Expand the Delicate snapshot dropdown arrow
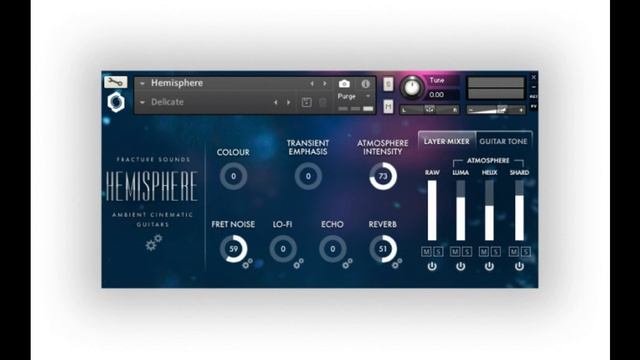640x360 pixels. coord(142,102)
